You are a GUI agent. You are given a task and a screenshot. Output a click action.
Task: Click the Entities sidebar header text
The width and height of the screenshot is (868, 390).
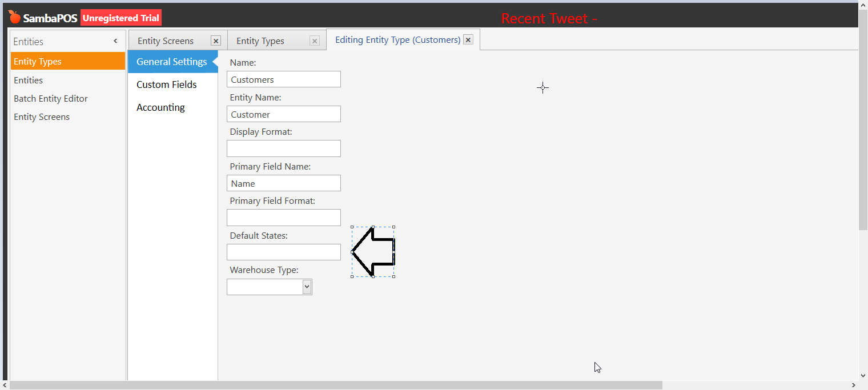tap(29, 41)
